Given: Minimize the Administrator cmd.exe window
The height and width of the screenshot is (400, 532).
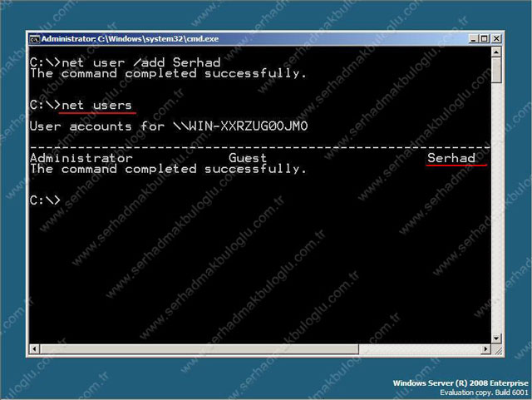Looking at the screenshot, I should (472, 38).
